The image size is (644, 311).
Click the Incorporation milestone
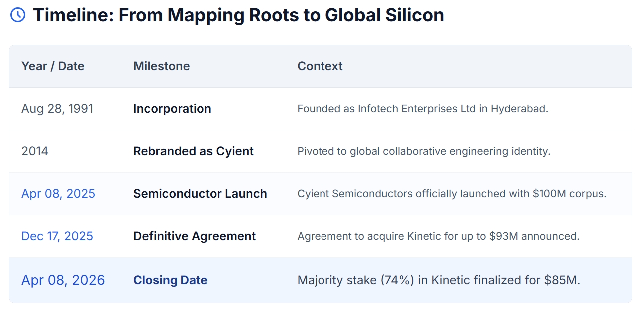coord(172,109)
